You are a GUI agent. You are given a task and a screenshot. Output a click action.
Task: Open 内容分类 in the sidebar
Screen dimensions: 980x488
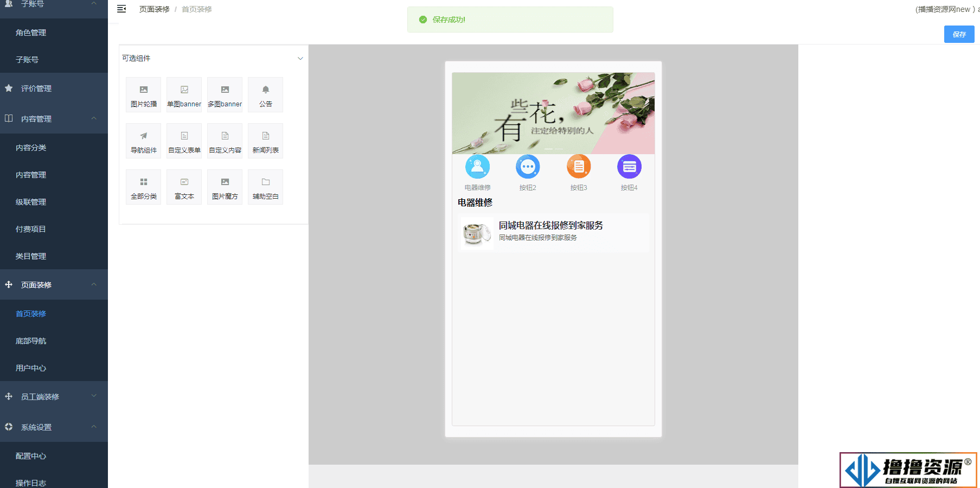point(54,148)
